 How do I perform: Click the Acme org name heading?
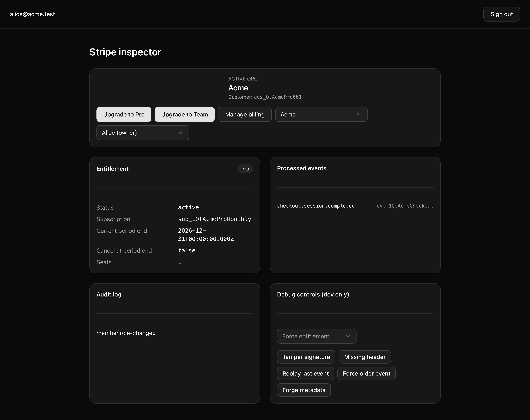(x=238, y=88)
